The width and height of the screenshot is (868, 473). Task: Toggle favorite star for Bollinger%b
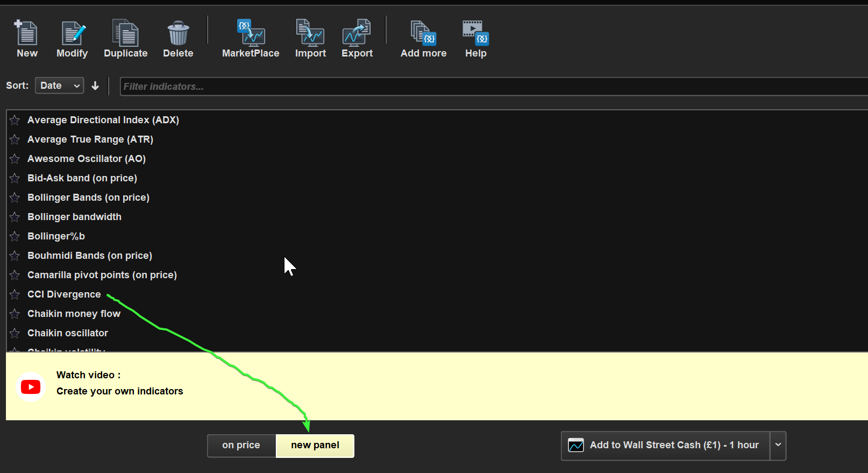pyautogui.click(x=15, y=236)
